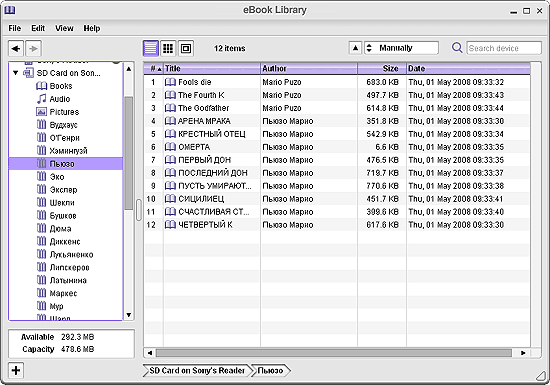This screenshot has height=385, width=550.
Task: Sort by the Author column header
Action: [309, 68]
